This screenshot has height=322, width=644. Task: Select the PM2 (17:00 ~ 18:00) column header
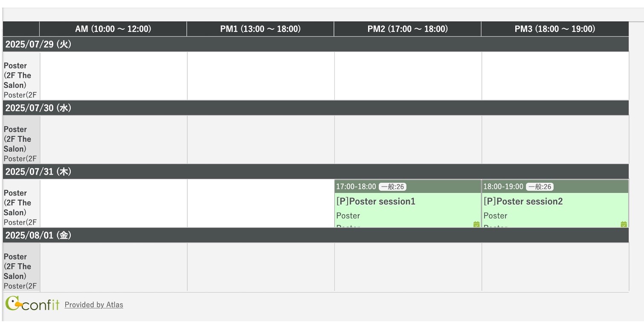[408, 29]
